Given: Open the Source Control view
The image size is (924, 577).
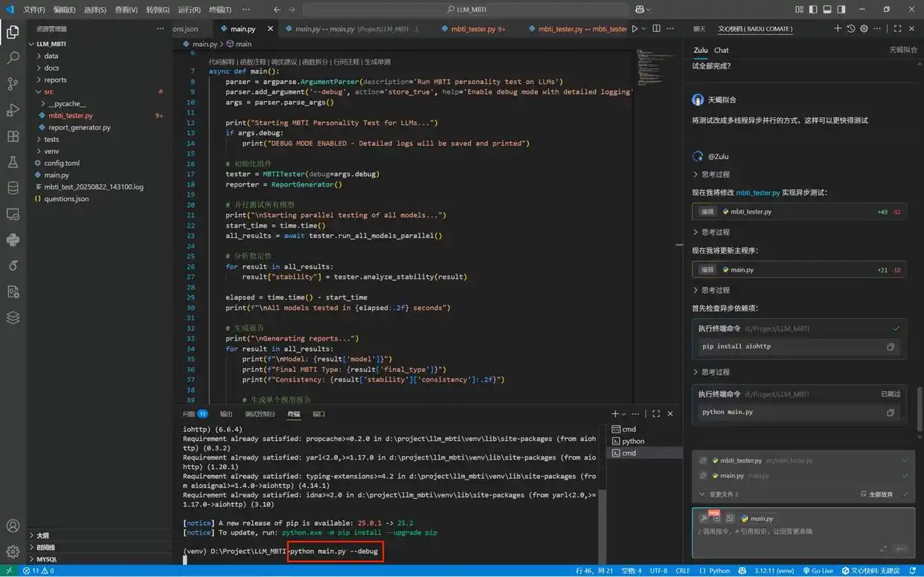Looking at the screenshot, I should (x=13, y=83).
